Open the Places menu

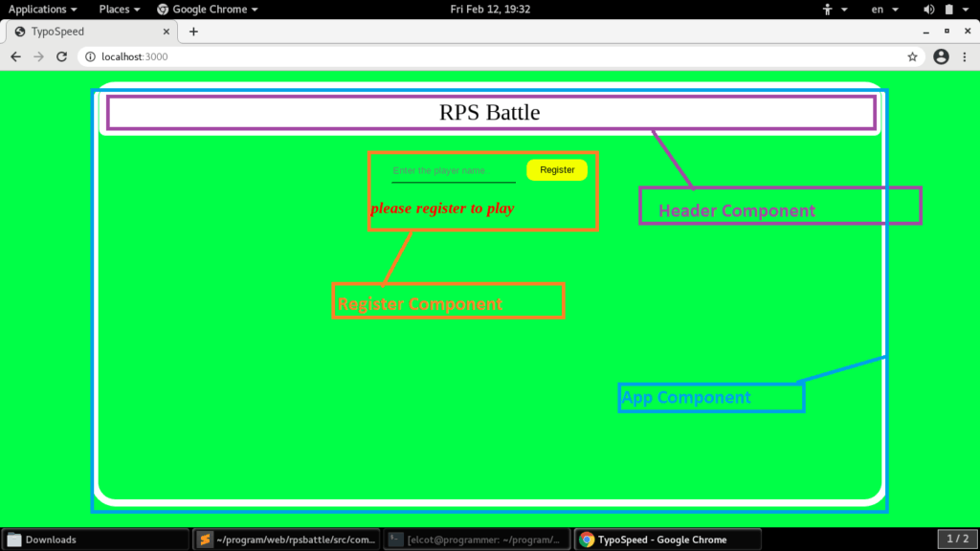coord(120,9)
